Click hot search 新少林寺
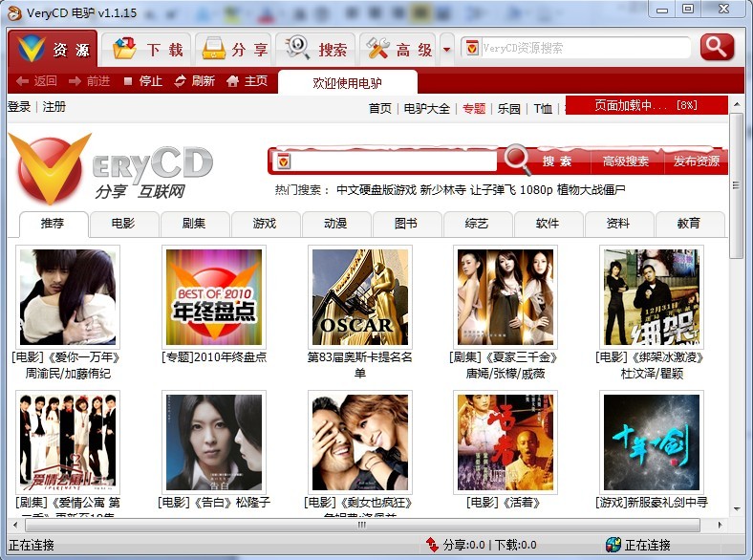The width and height of the screenshot is (753, 560). coord(442,190)
